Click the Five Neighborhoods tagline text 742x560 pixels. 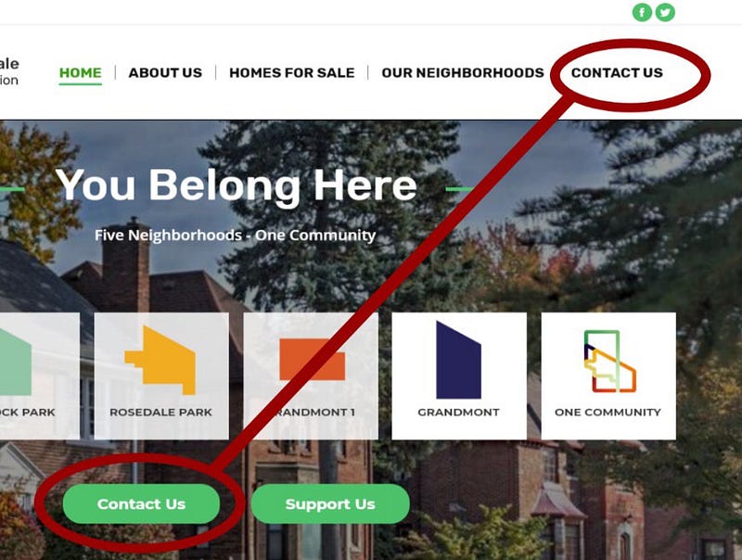pyautogui.click(x=236, y=235)
